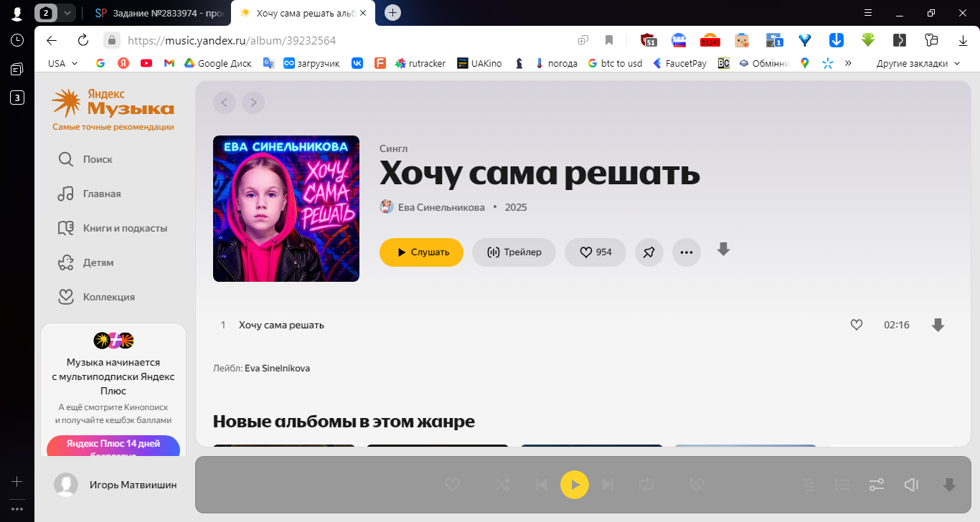Go back using the album page arrow
980x522 pixels.
coord(224,103)
